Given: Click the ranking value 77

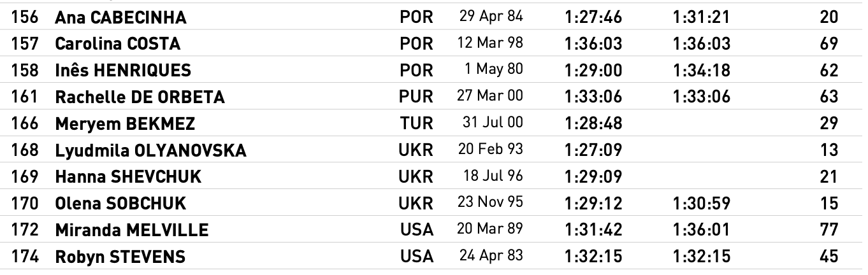Looking at the screenshot, I should tap(829, 230).
